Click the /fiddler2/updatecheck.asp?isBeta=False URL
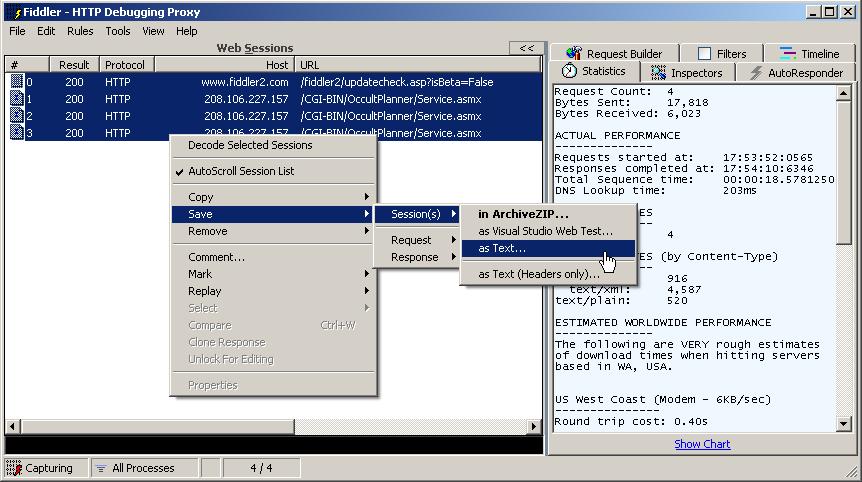Image resolution: width=862 pixels, height=482 pixels. [396, 82]
